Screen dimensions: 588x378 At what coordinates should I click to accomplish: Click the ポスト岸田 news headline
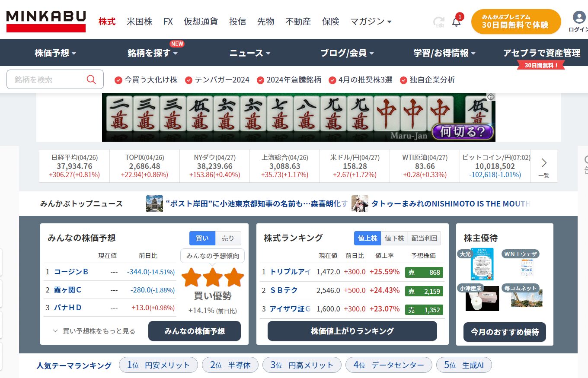click(x=256, y=203)
